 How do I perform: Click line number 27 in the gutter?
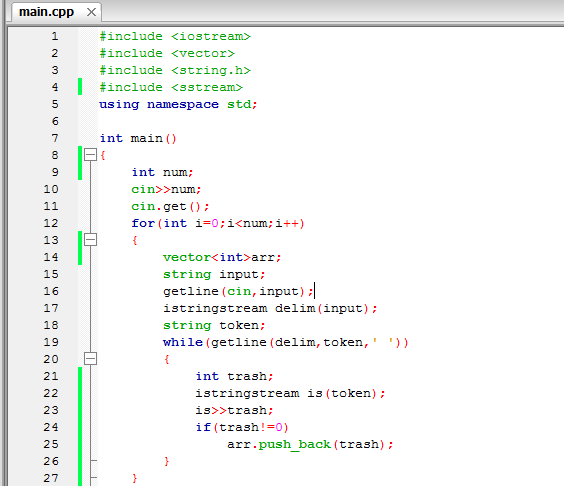51,478
